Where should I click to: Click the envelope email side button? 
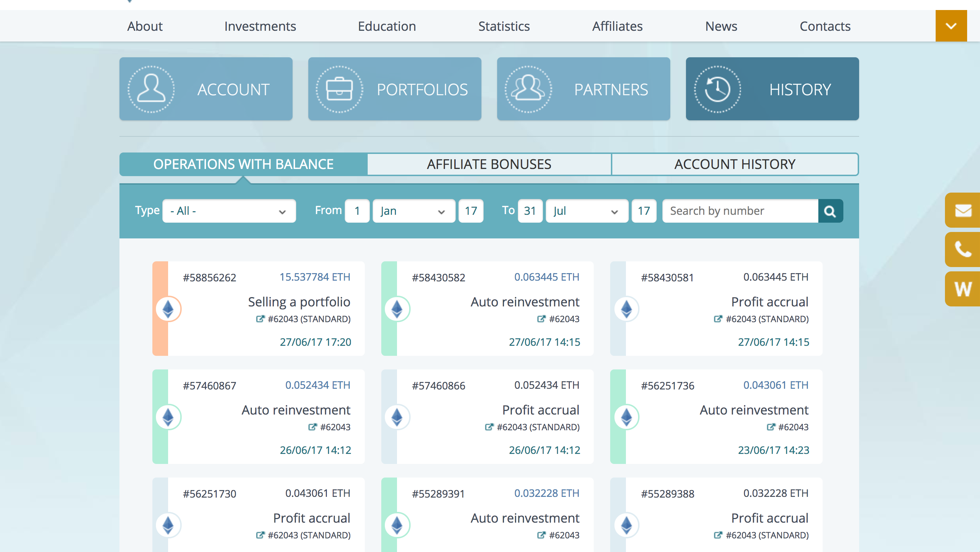point(963,210)
